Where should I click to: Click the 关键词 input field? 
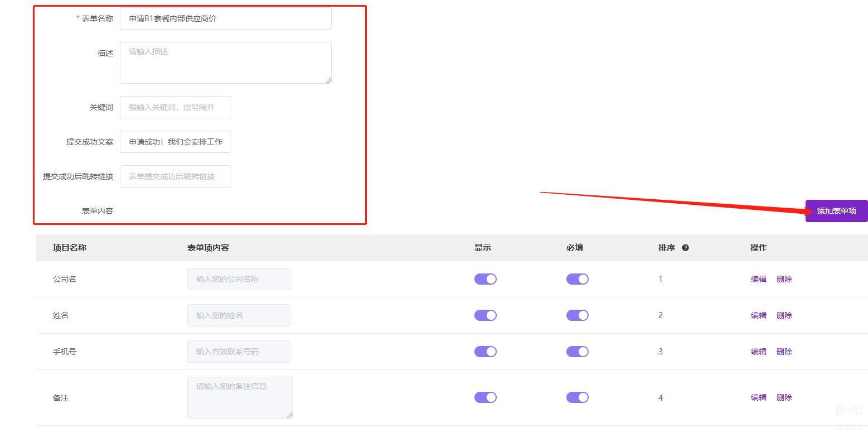[x=175, y=107]
